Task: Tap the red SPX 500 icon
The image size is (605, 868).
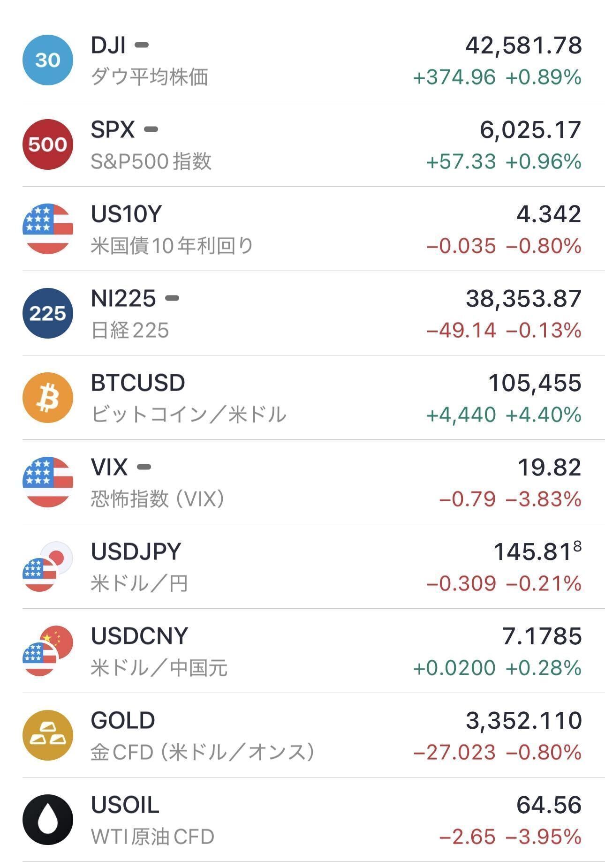Action: click(x=48, y=144)
